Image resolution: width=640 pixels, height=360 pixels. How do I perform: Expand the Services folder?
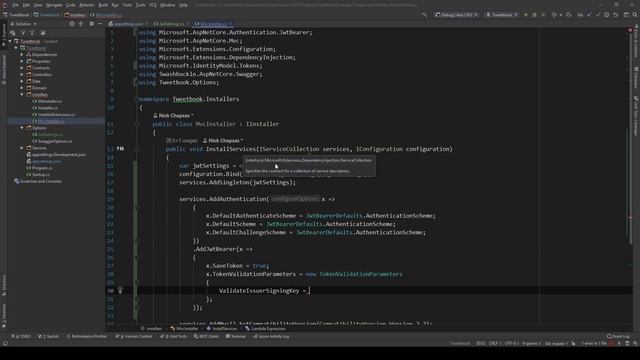click(22, 148)
